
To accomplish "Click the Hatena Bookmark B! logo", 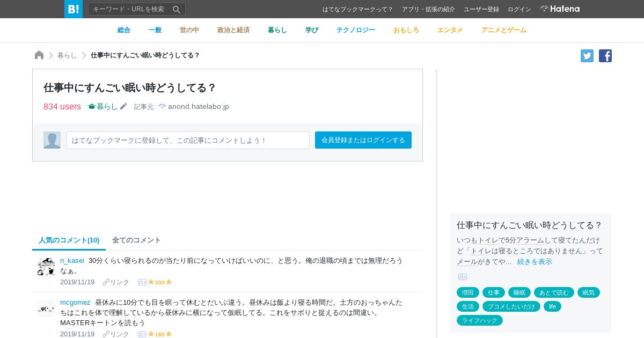I will point(74,9).
